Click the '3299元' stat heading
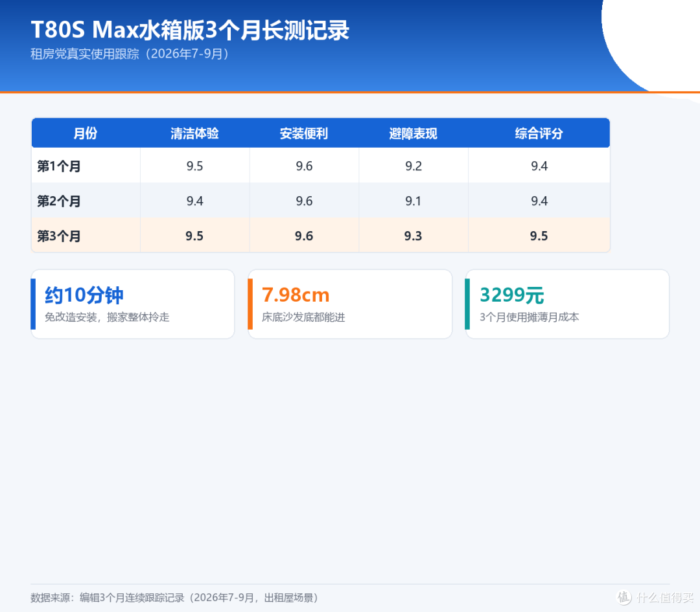700x612 pixels. (512, 295)
